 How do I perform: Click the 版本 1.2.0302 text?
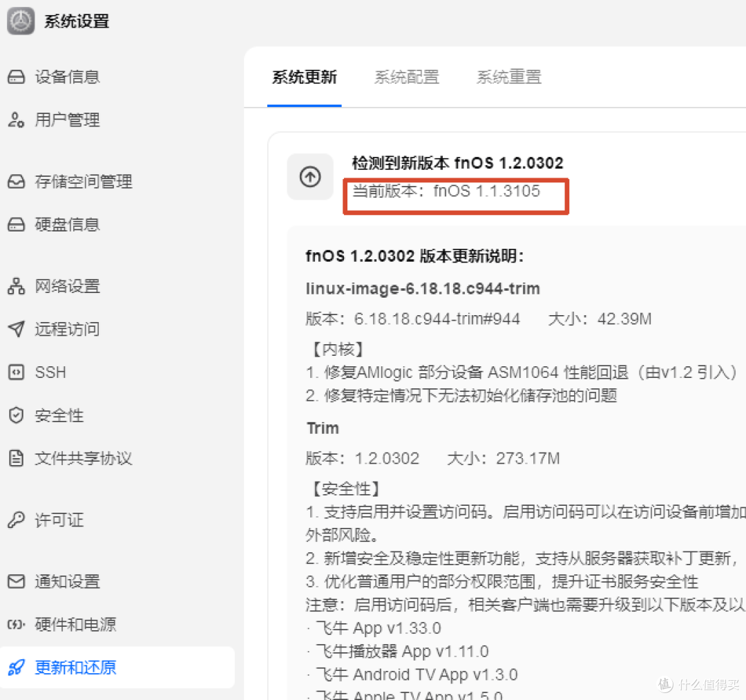click(362, 458)
